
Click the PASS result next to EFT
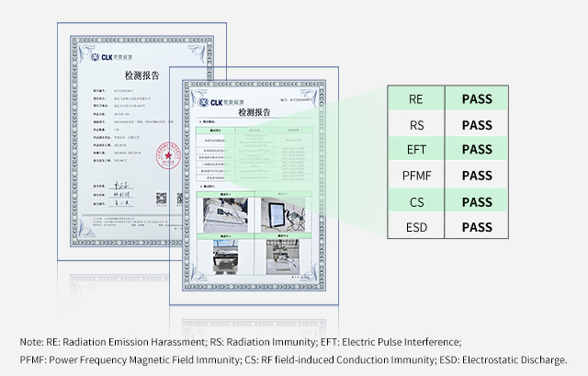pos(477,149)
